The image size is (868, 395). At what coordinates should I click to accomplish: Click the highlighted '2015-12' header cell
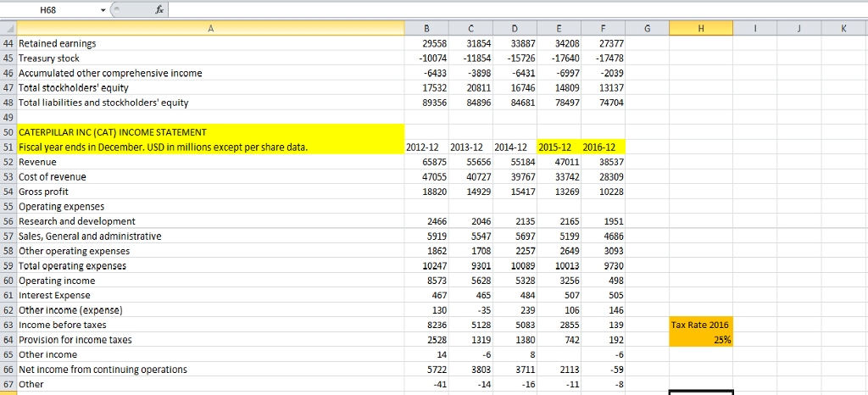tap(559, 147)
